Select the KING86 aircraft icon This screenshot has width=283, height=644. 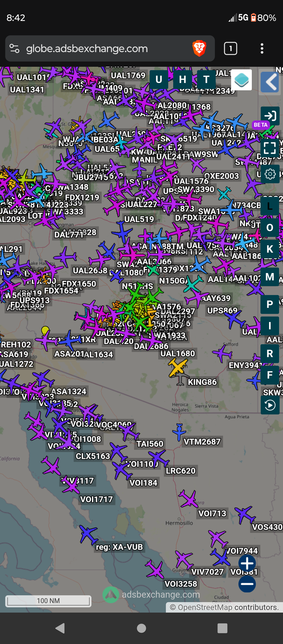181,380
